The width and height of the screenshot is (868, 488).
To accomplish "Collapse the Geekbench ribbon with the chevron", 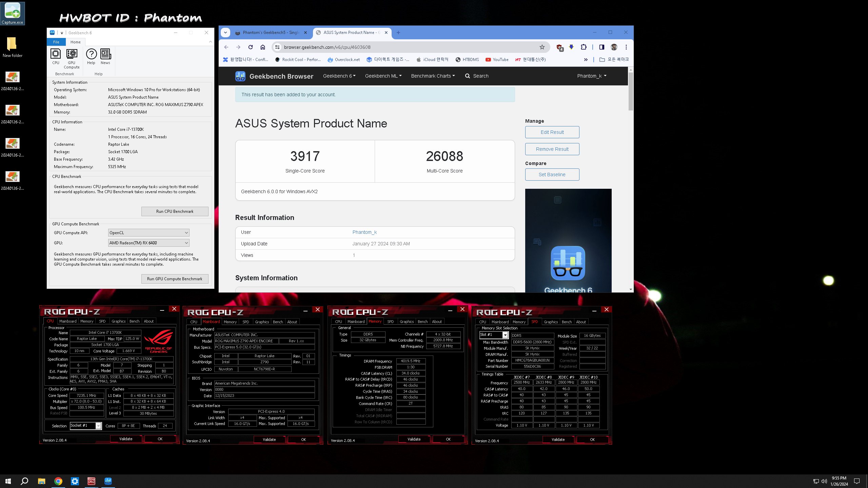I will tap(211, 42).
